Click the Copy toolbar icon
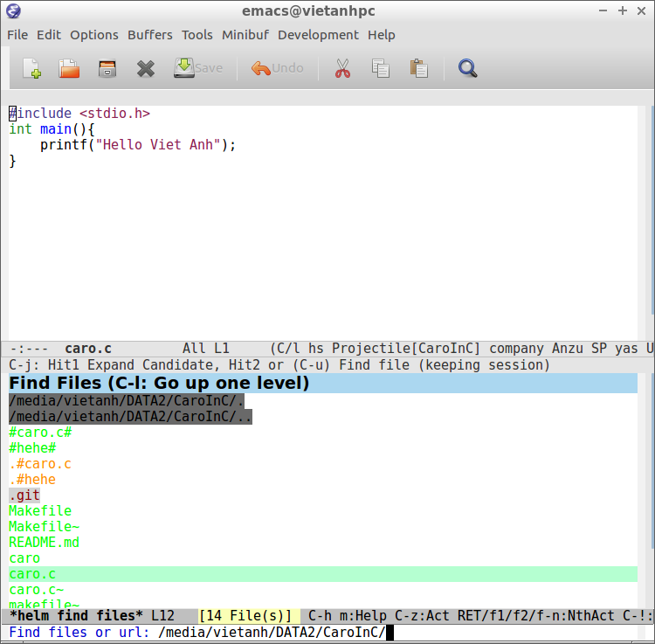This screenshot has height=644, width=655. [381, 68]
